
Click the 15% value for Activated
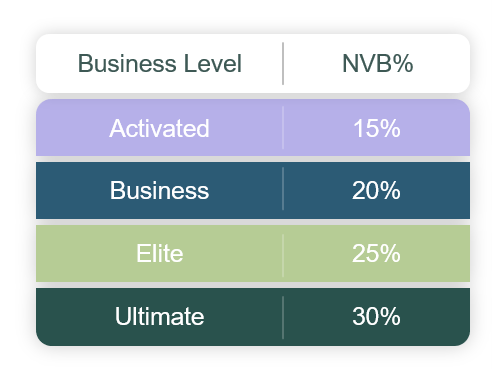377,128
